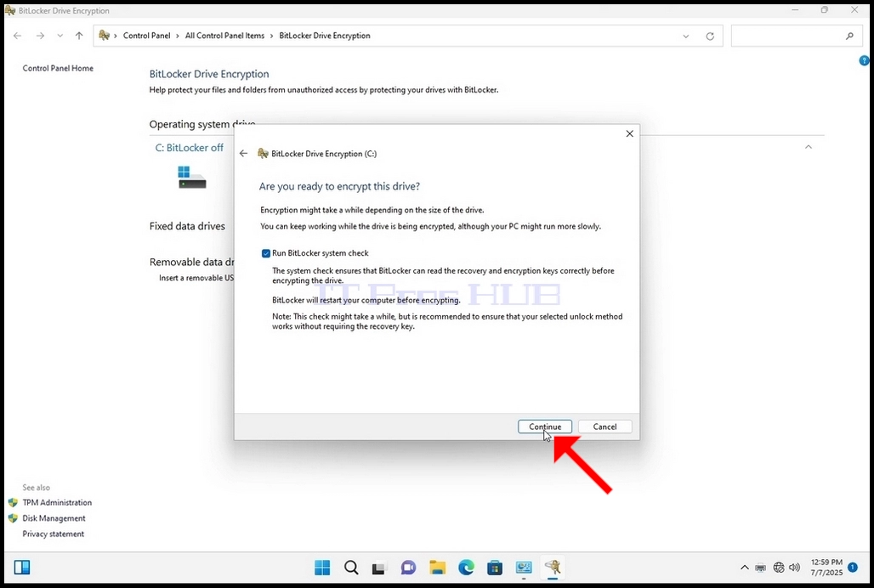Open the clock showing 12:59 PM
Screen dimensions: 874x588
pyautogui.click(x=826, y=568)
